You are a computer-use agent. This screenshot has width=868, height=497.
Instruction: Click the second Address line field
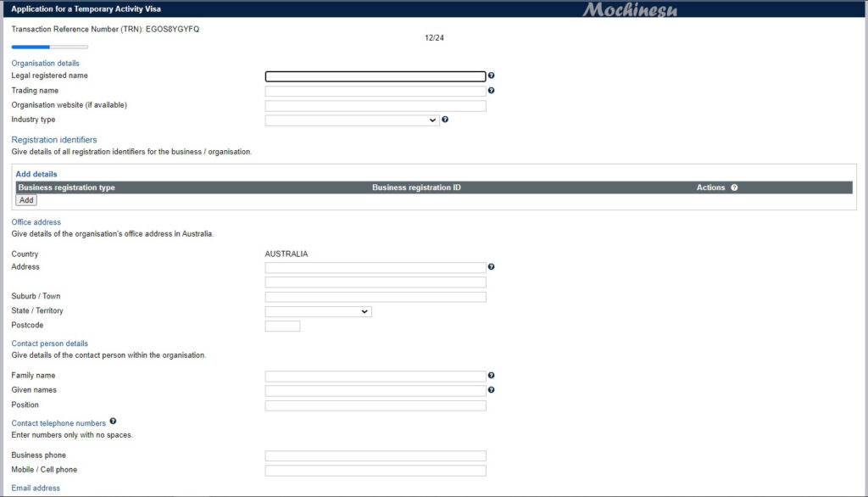pyautogui.click(x=376, y=282)
